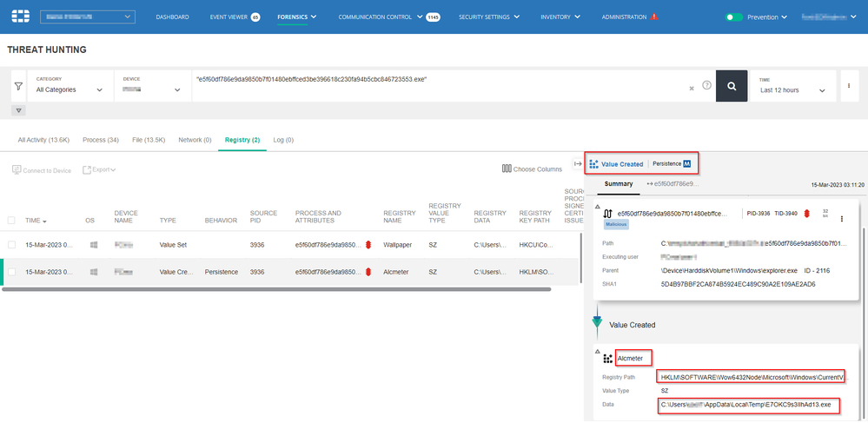Click the Choose Columns label

538,169
